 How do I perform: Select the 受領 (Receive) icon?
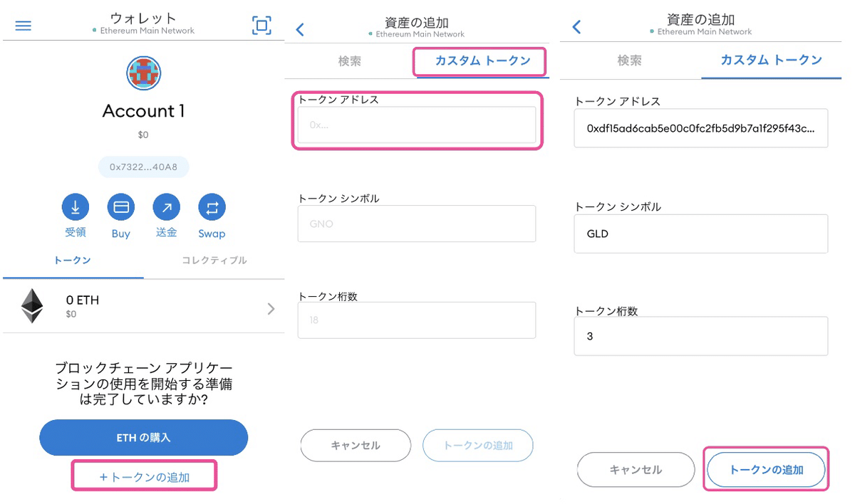point(75,208)
